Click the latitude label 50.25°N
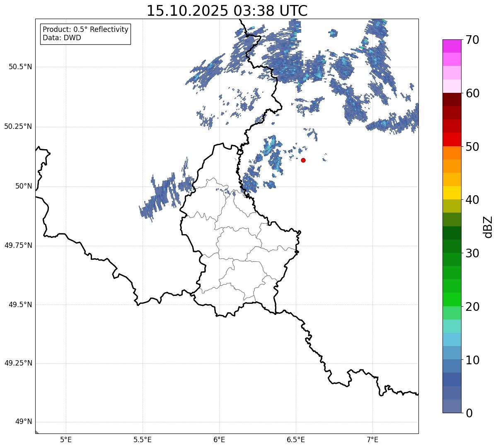 point(18,126)
